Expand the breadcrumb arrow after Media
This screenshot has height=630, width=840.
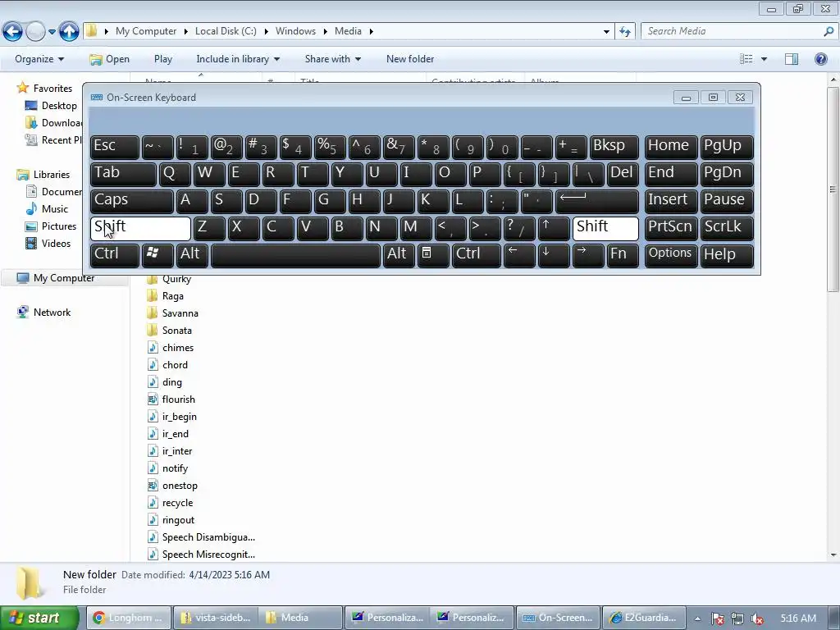tap(371, 32)
